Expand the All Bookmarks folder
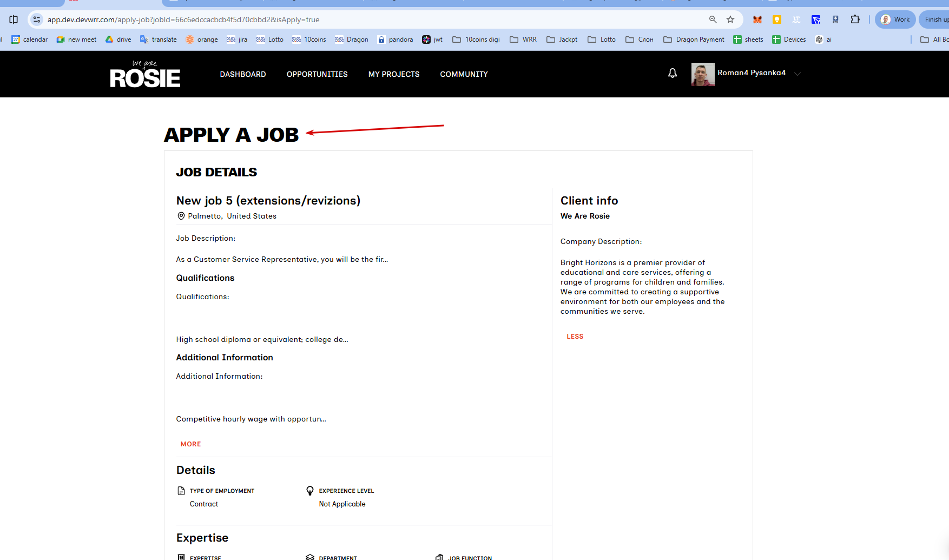 pyautogui.click(x=934, y=39)
